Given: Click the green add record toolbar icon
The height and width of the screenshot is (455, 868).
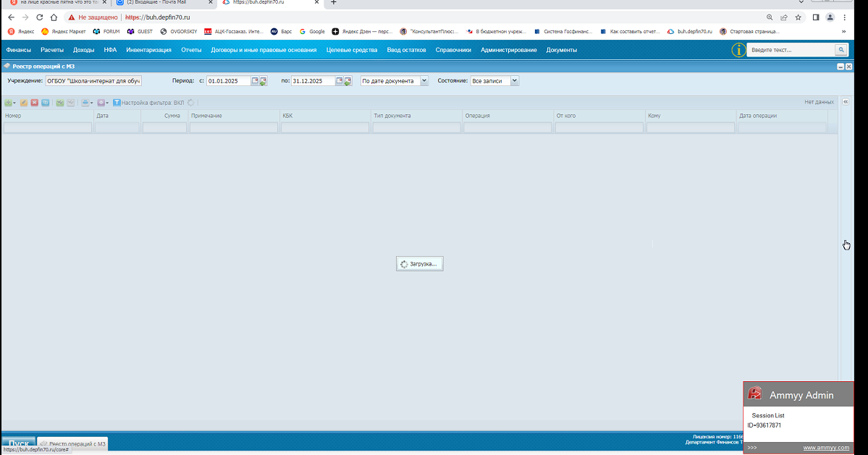Looking at the screenshot, I should pyautogui.click(x=8, y=103).
